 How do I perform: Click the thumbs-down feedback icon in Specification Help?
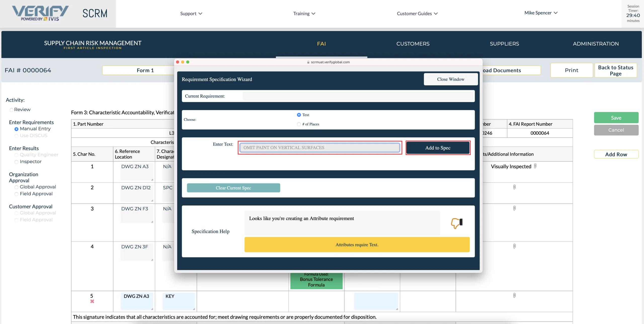click(x=457, y=223)
